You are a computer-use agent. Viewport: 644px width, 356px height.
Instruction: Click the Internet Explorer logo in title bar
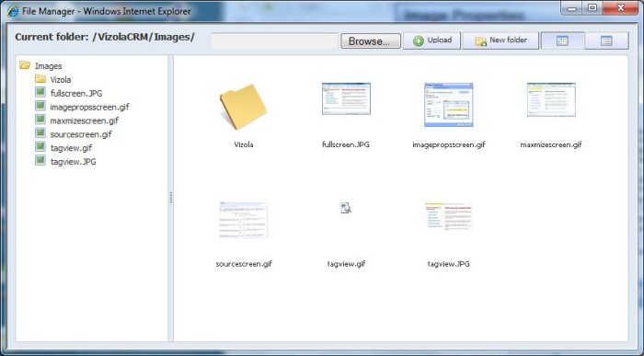tap(13, 11)
